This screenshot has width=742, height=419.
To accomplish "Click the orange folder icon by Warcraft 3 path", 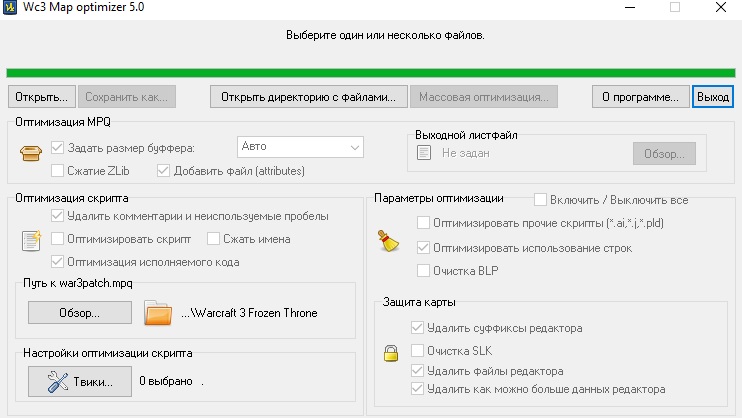I will click(x=158, y=313).
